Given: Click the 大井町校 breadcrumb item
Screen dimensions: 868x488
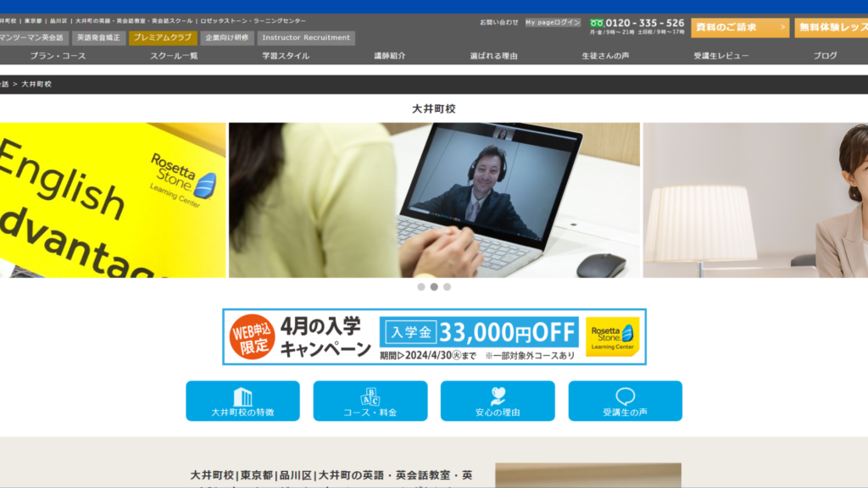Looking at the screenshot, I should click(x=36, y=84).
